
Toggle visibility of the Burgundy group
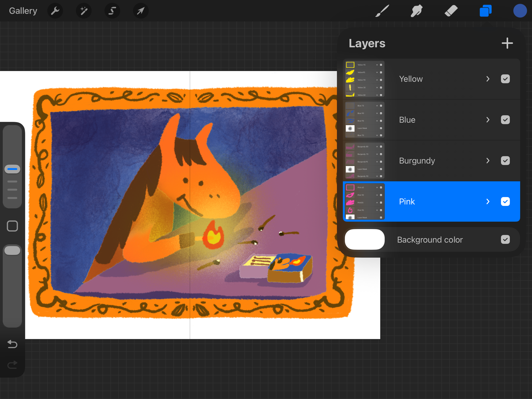(x=505, y=160)
